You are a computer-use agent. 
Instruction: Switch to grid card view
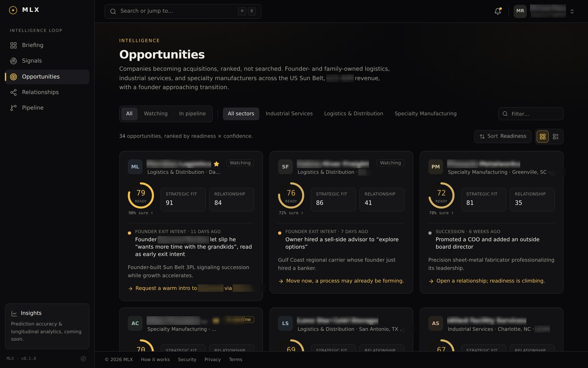coord(543,137)
